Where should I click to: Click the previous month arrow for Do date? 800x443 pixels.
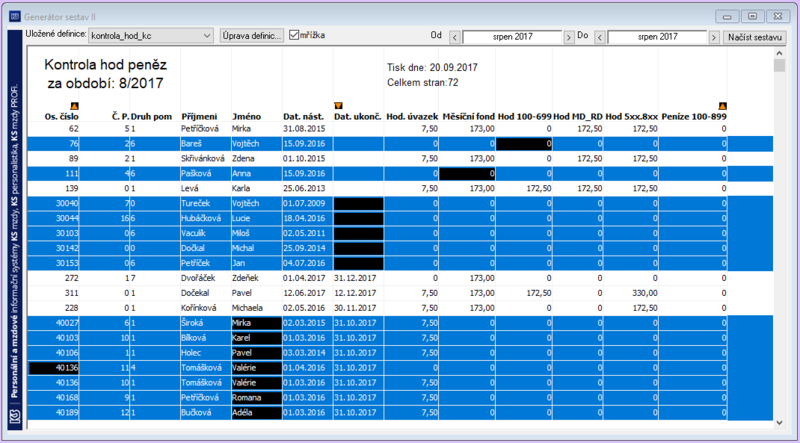coord(601,37)
